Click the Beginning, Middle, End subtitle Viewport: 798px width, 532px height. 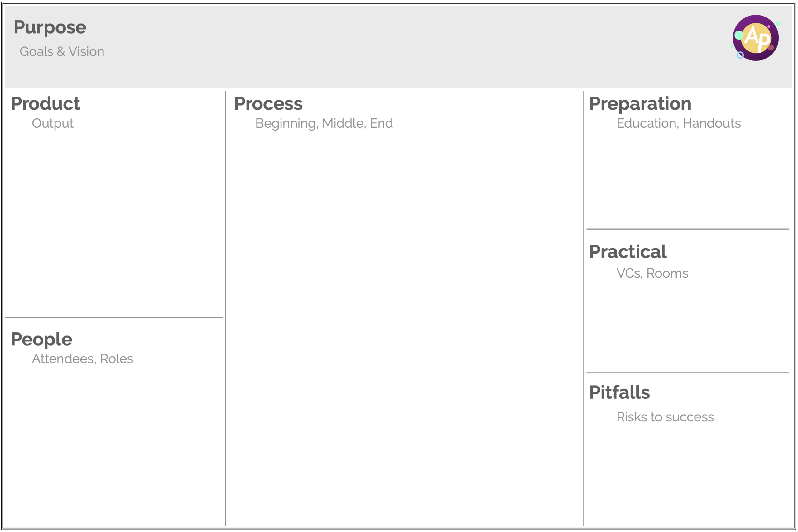coord(324,123)
